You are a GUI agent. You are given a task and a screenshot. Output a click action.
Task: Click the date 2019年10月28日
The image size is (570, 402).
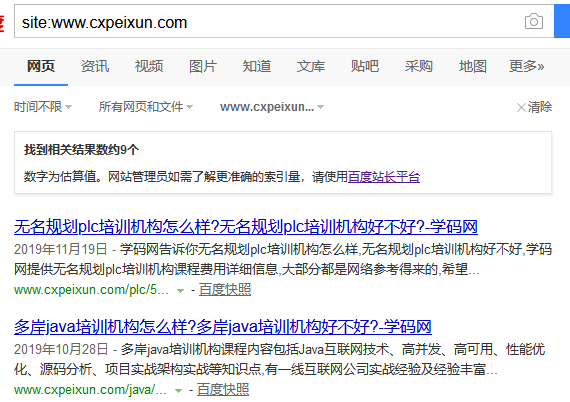[x=61, y=349]
